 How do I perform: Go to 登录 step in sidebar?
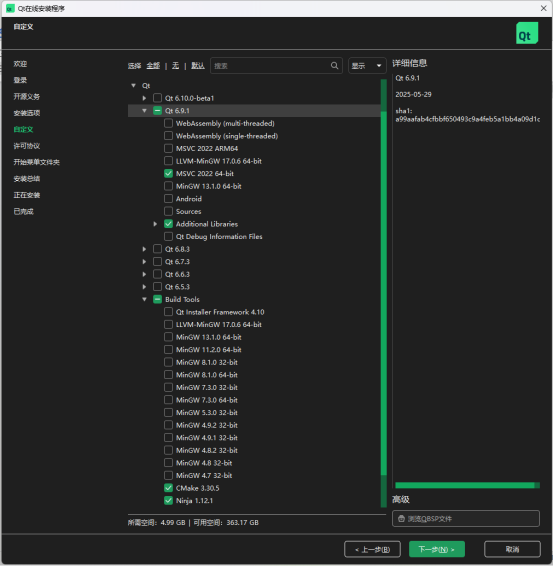20,80
